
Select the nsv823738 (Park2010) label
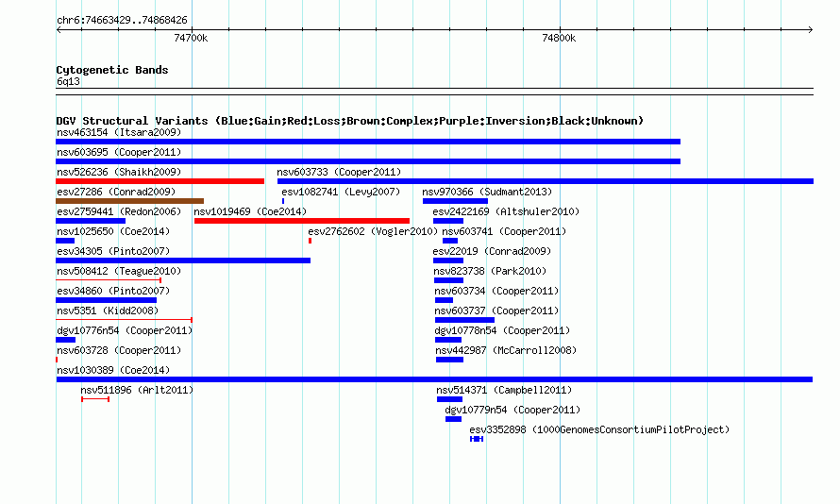point(490,271)
